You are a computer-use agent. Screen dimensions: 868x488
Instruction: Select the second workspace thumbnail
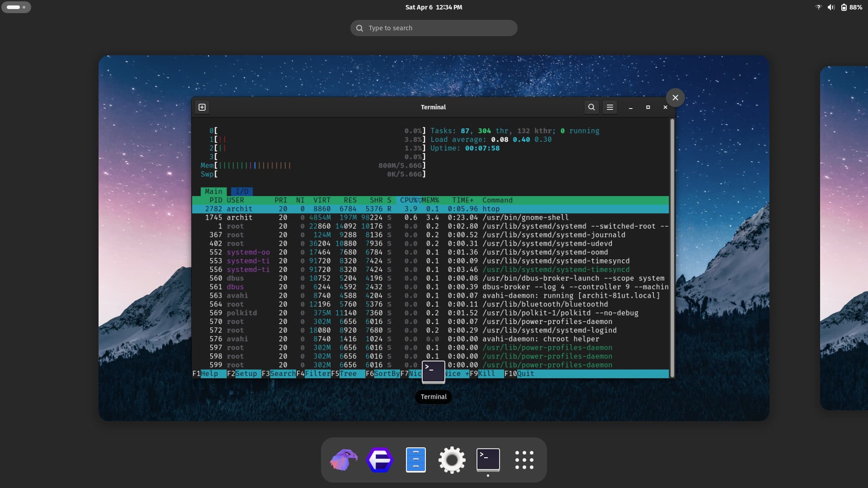(x=844, y=238)
